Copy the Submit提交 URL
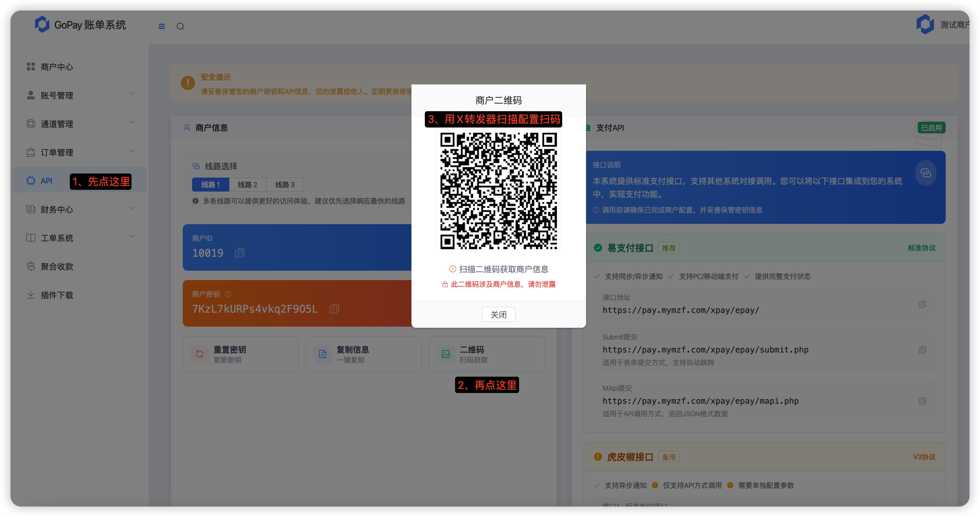Image resolution: width=980 pixels, height=517 pixels. (x=922, y=350)
